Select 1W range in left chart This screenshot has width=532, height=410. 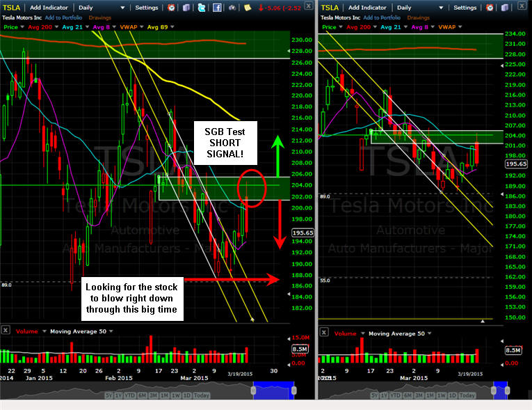click(x=175, y=395)
